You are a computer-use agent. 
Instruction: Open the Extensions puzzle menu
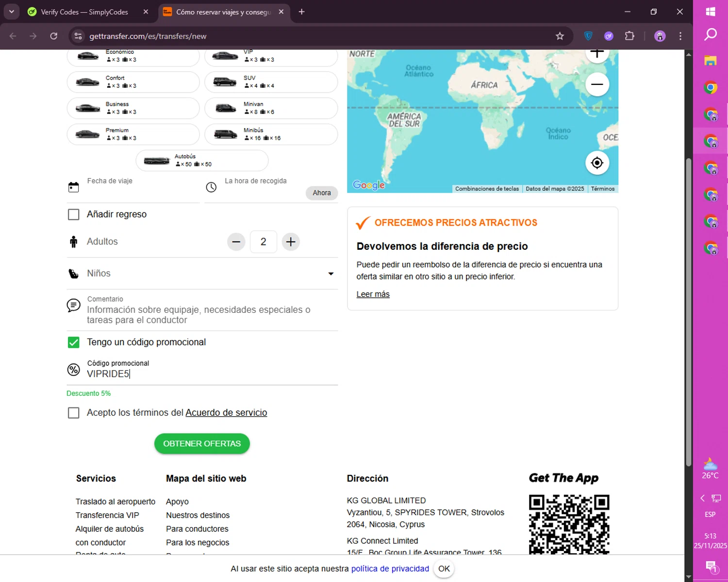pyautogui.click(x=629, y=36)
